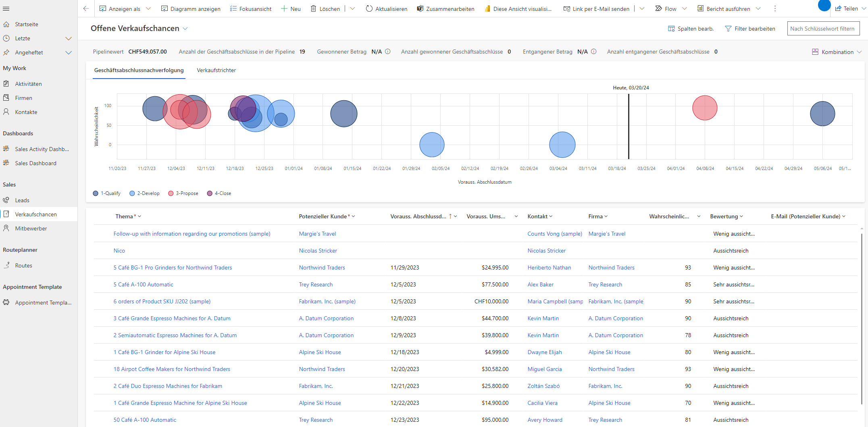Refresh list with Aktualisieren
The height and width of the screenshot is (427, 868).
click(x=386, y=8)
